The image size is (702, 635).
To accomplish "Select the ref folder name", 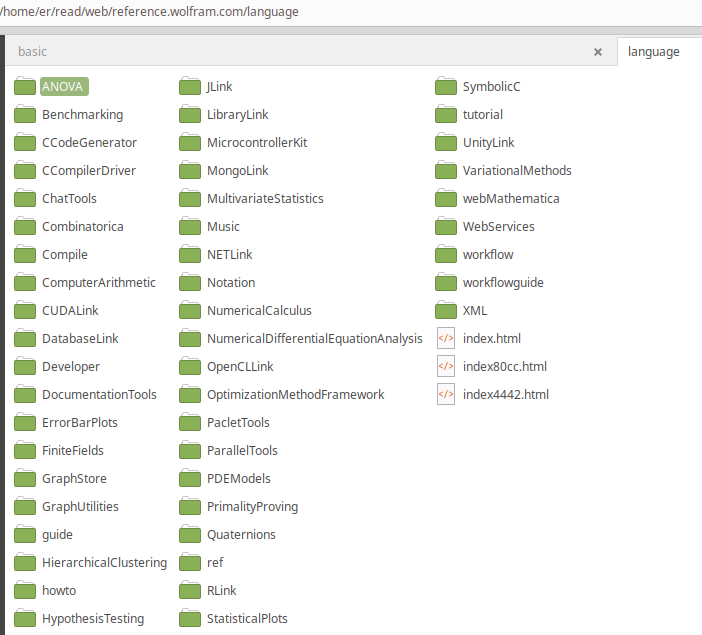I will [215, 562].
